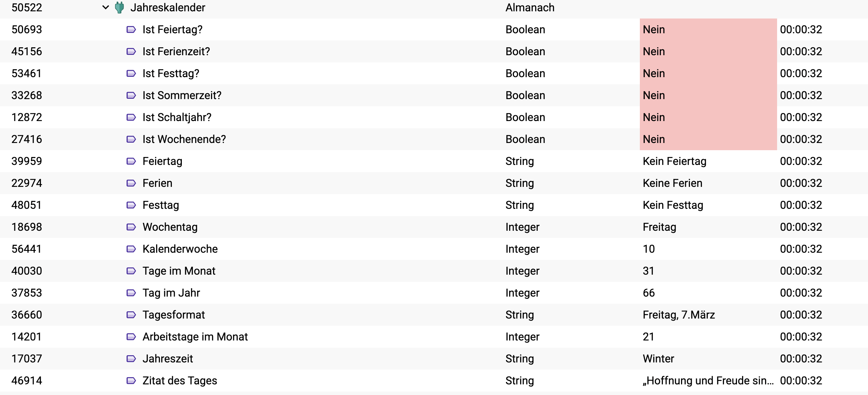Toggle the Nein value of Ist Wochenende?
868x395 pixels.
tap(708, 139)
